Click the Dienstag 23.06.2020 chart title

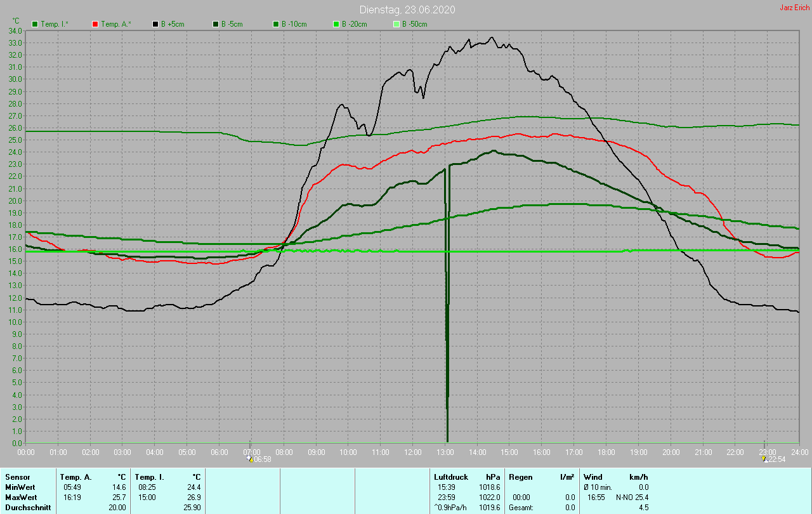pos(407,10)
